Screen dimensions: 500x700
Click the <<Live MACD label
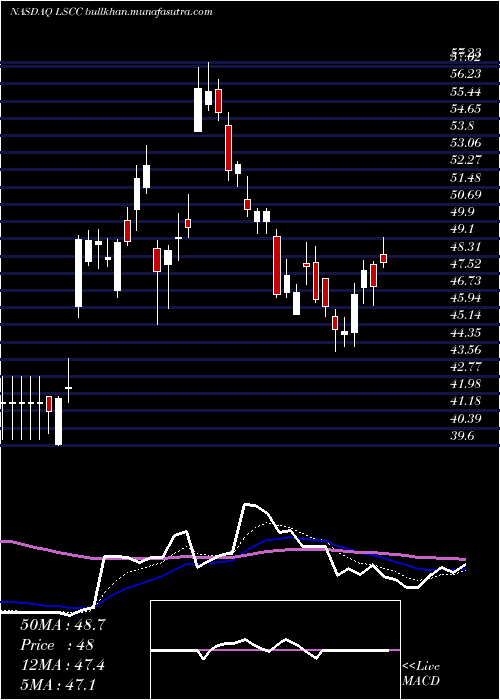pyautogui.click(x=421, y=673)
